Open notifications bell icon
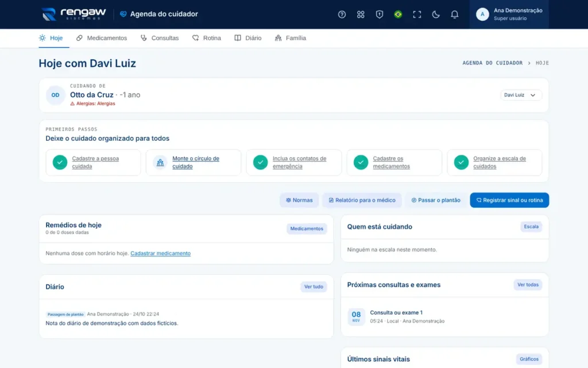The height and width of the screenshot is (368, 588). pyautogui.click(x=454, y=14)
